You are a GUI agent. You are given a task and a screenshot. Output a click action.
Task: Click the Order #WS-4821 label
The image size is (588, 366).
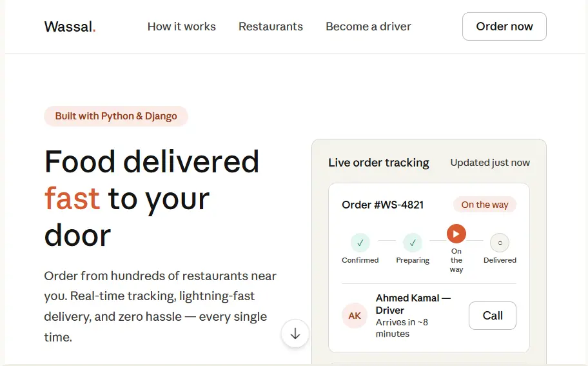point(382,205)
